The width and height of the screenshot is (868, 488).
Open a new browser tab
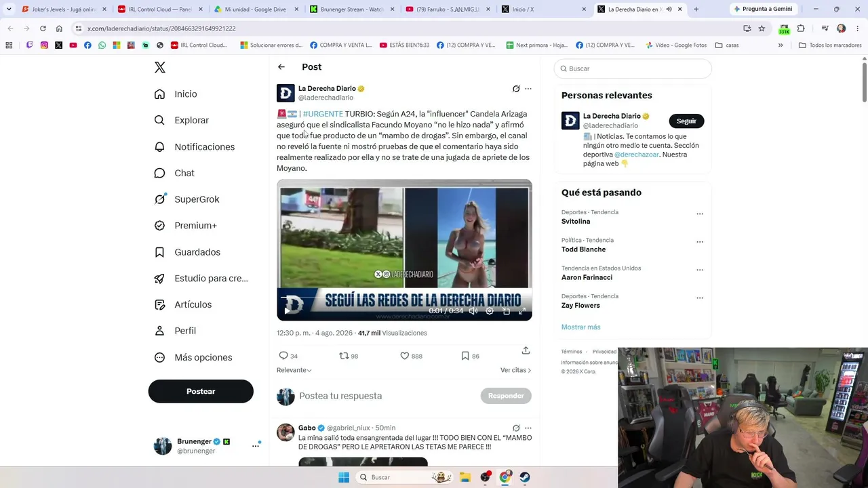click(x=696, y=9)
